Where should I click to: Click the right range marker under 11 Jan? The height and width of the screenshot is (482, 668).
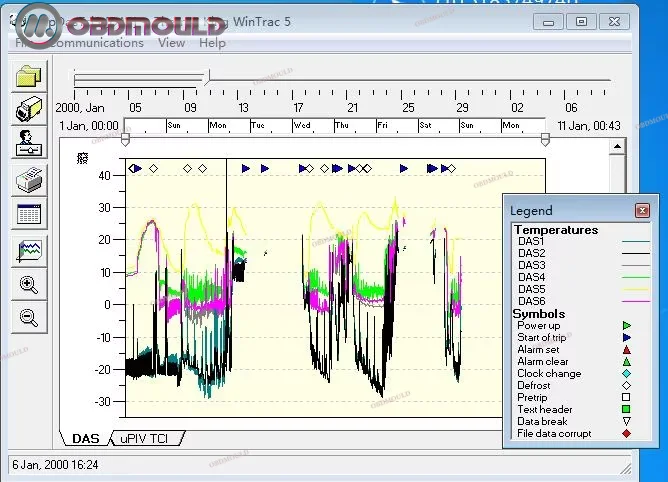click(x=545, y=139)
